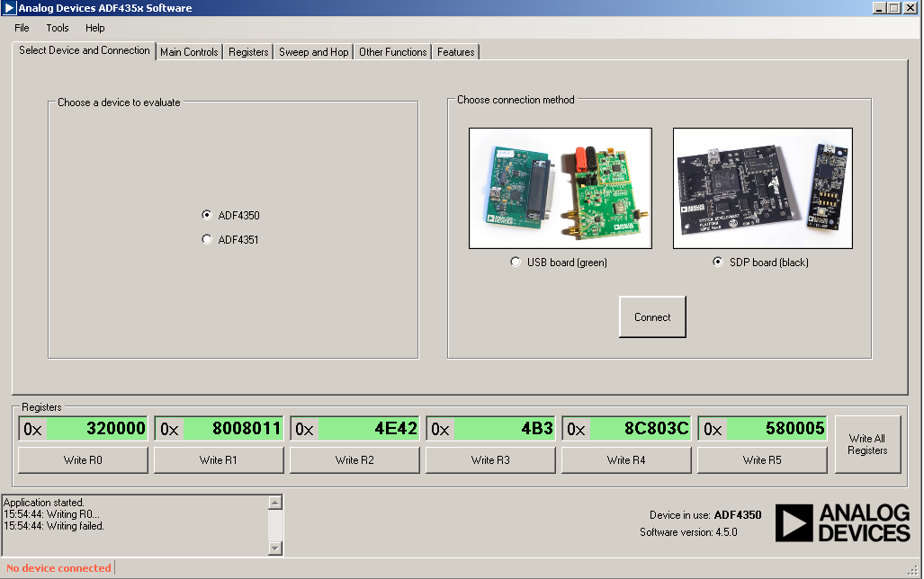
Task: Click the R4 register field 8C803C
Action: [640, 428]
